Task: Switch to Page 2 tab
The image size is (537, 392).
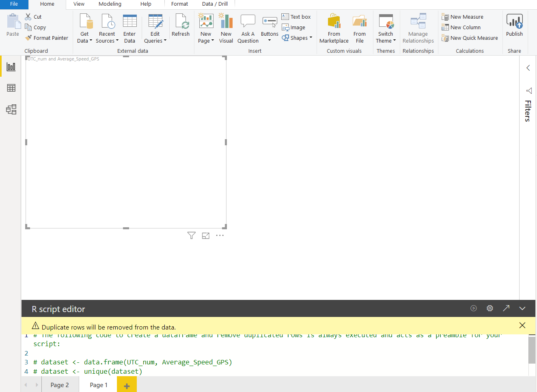Action: pyautogui.click(x=60, y=385)
